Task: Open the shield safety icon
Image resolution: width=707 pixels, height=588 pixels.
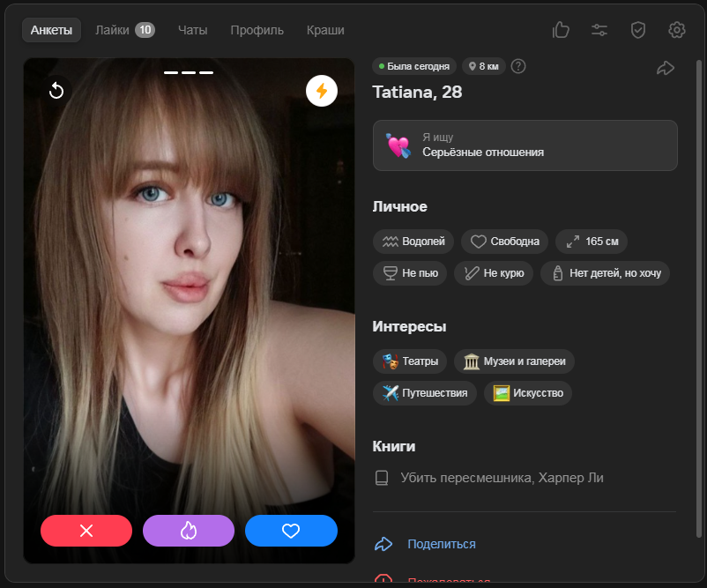Action: pyautogui.click(x=638, y=30)
